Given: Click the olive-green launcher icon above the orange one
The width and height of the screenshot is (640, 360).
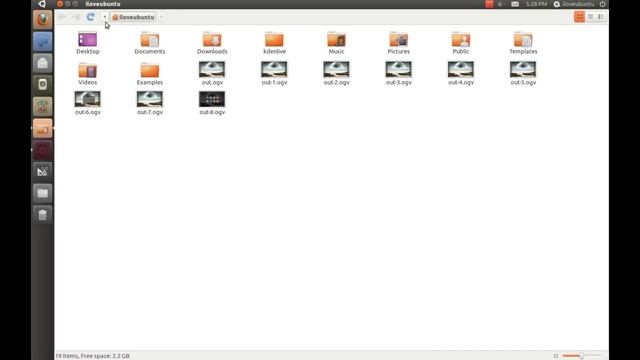Looking at the screenshot, I should 42,107.
